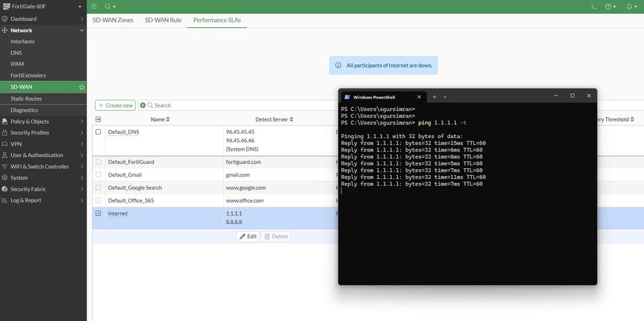Click the SD-WAN favorite star icon

coord(82,87)
